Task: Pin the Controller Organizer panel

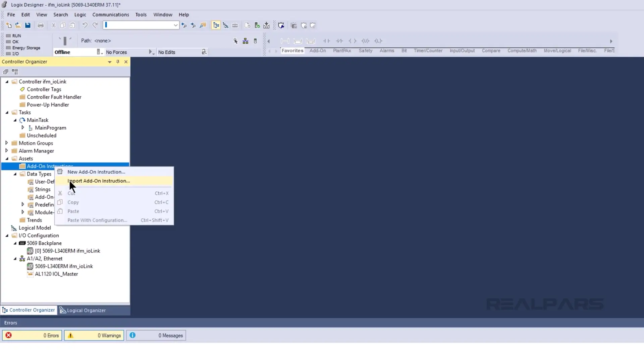Action: [118, 62]
